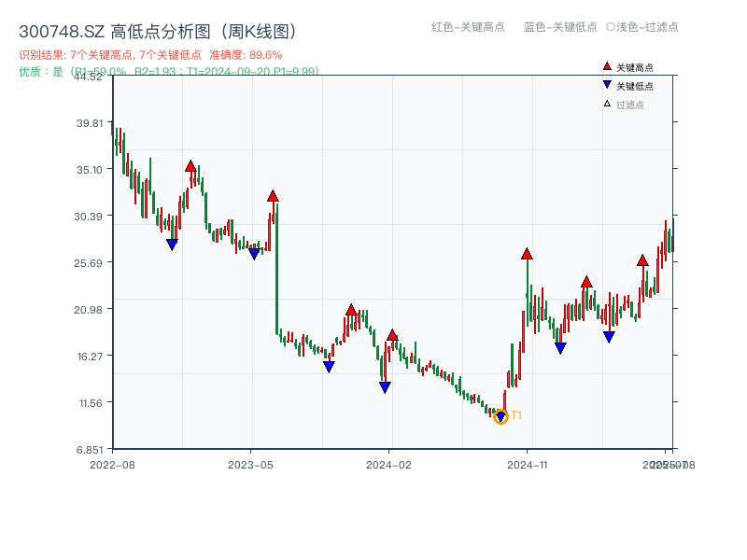The height and width of the screenshot is (560, 747).
Task: Click the chart title 300748.SZ 高低点分析图
Action: 158,32
